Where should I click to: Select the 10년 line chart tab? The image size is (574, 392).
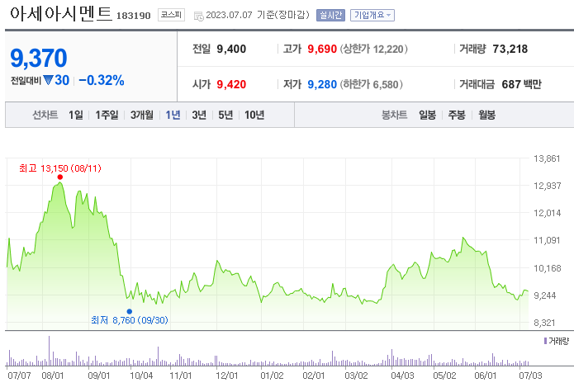254,115
